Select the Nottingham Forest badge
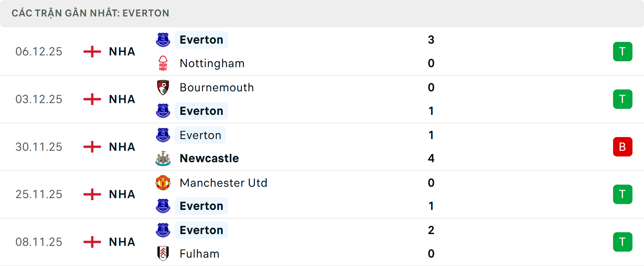The width and height of the screenshot is (644, 266). pos(163,63)
